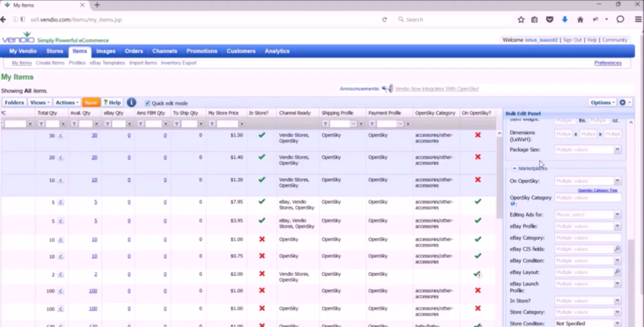Click the Pocket icon in browser toolbar
Screen dimensions: 644x327
pyautogui.click(x=549, y=19)
